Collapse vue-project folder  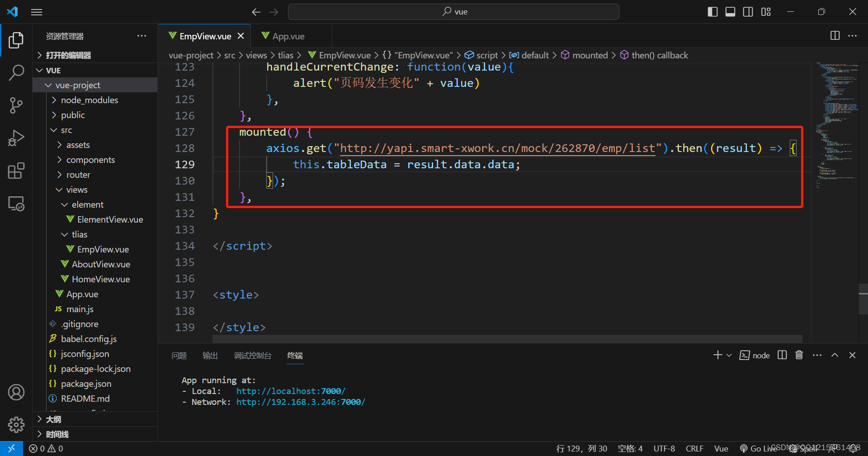tap(95, 85)
